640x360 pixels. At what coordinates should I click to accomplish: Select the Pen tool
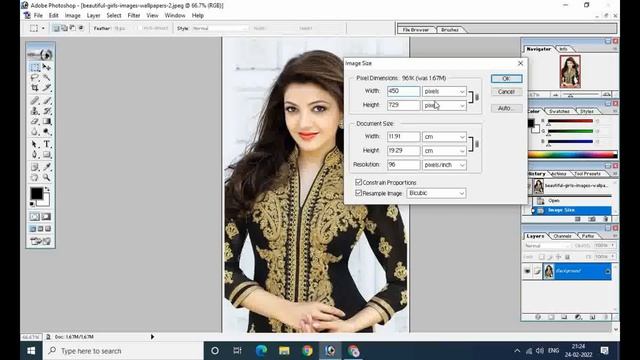click(x=35, y=155)
